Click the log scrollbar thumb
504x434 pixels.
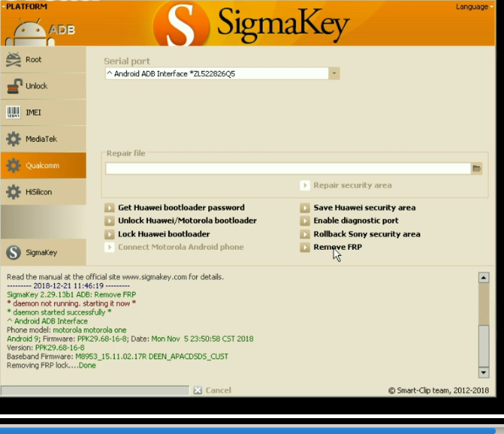[484, 346]
